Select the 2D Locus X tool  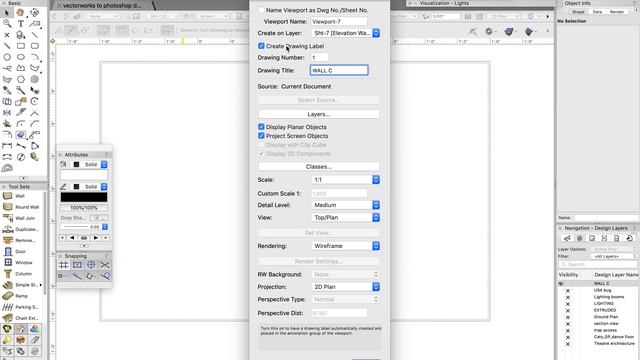pyautogui.click(x=7, y=35)
